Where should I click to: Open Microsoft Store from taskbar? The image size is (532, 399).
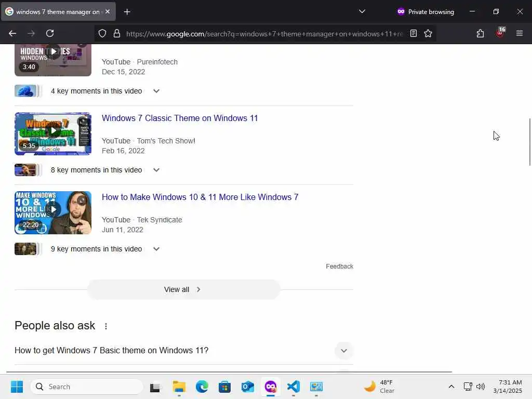click(224, 387)
